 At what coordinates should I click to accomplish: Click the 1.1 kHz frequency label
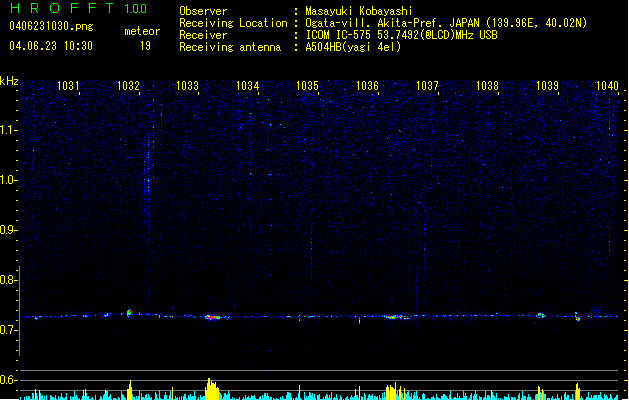pos(9,130)
